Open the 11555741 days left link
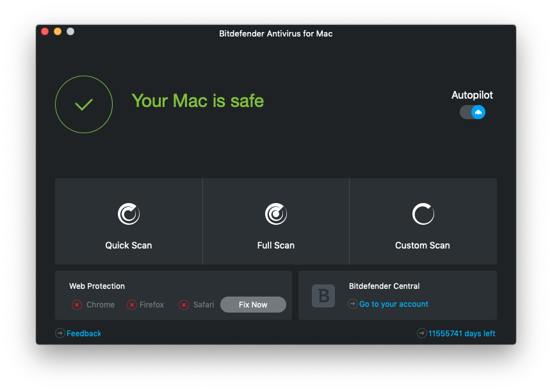The width and height of the screenshot is (552, 392). [x=462, y=334]
